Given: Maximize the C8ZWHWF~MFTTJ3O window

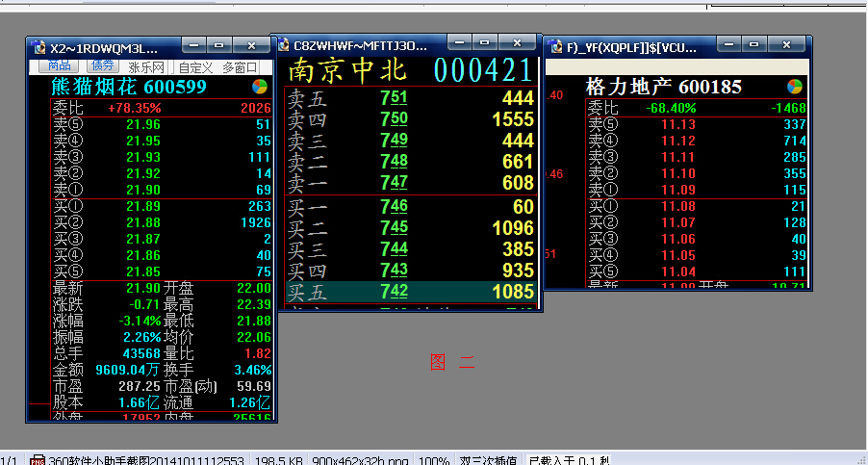Looking at the screenshot, I should tap(484, 42).
